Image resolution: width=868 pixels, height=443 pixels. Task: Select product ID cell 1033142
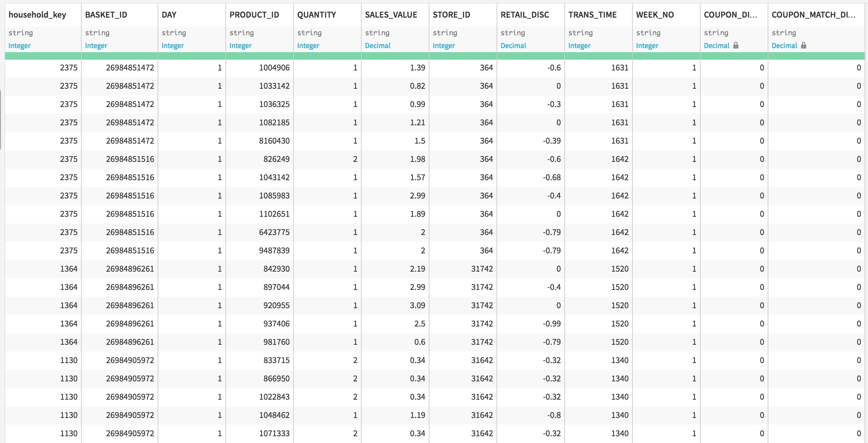(260, 86)
